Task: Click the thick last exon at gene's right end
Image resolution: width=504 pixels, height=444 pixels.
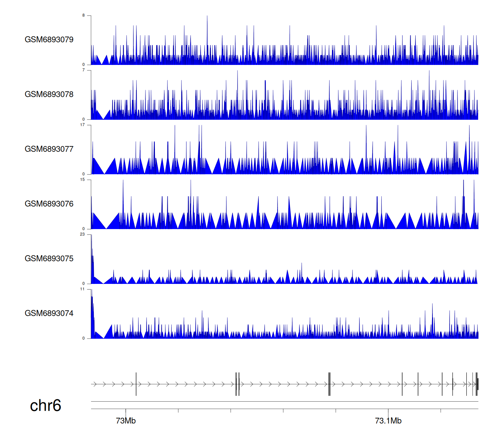Action: (x=477, y=384)
